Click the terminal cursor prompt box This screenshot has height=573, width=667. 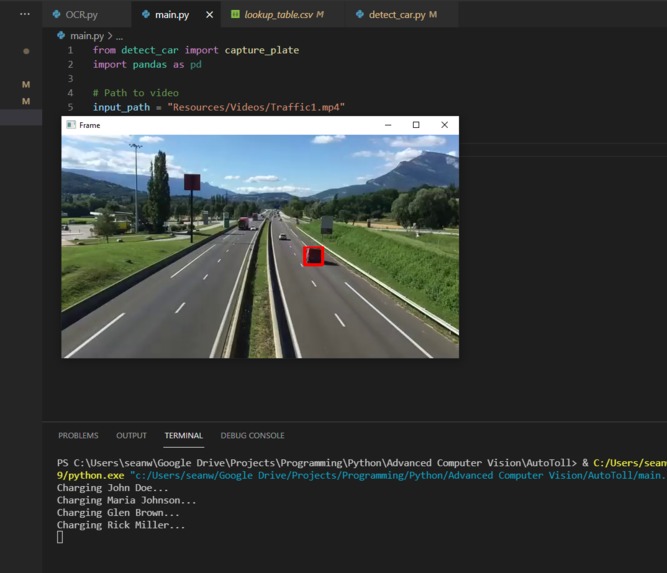click(x=60, y=537)
